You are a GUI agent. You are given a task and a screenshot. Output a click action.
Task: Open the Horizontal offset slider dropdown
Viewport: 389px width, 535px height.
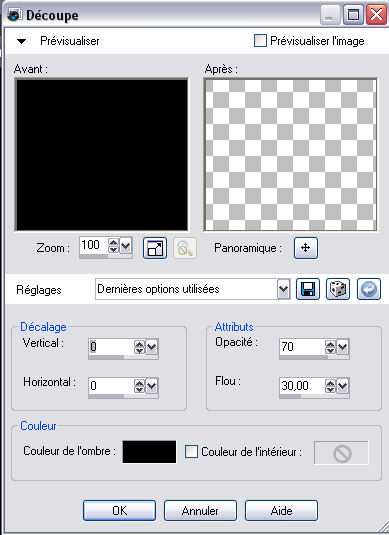tap(151, 386)
